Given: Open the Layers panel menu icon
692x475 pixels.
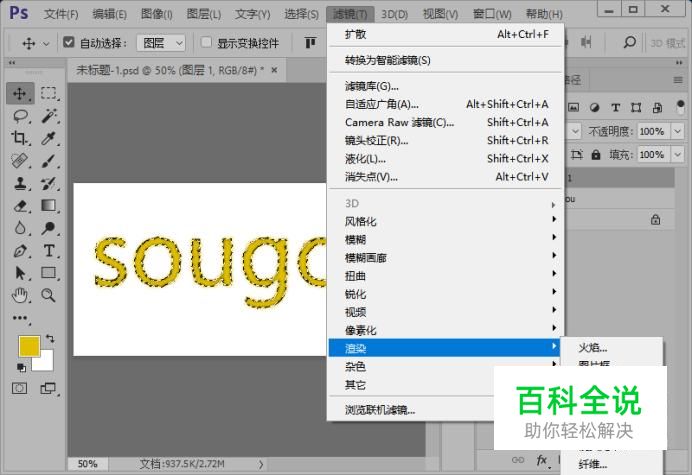Looking at the screenshot, I should 678,80.
